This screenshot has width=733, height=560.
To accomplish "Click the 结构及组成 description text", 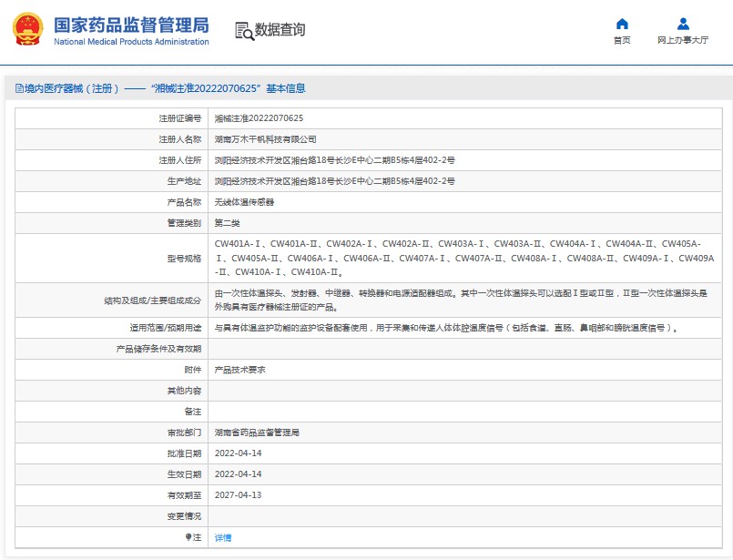I will 461,300.
